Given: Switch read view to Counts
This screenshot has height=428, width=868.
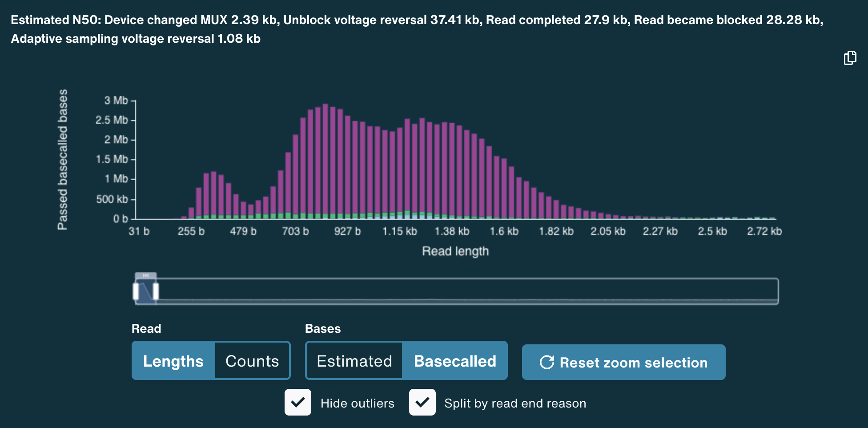Looking at the screenshot, I should tap(252, 361).
